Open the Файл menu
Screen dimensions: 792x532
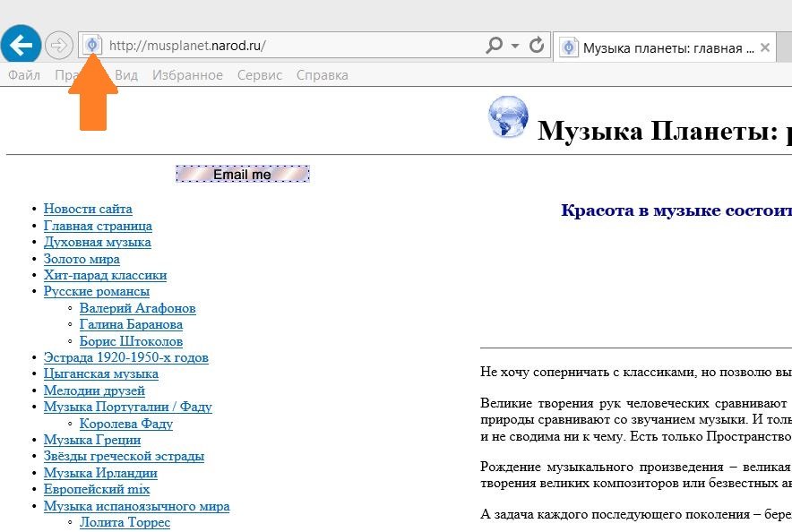24,75
